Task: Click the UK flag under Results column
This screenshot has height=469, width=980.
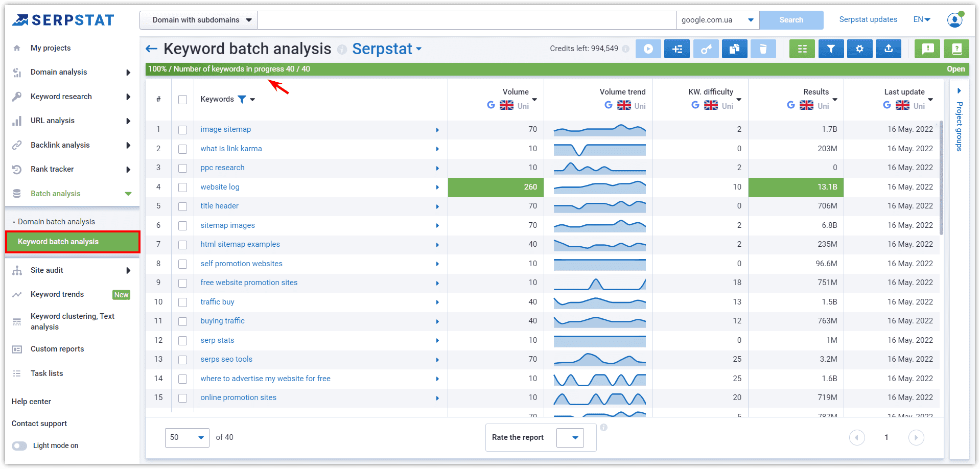Action: (806, 105)
